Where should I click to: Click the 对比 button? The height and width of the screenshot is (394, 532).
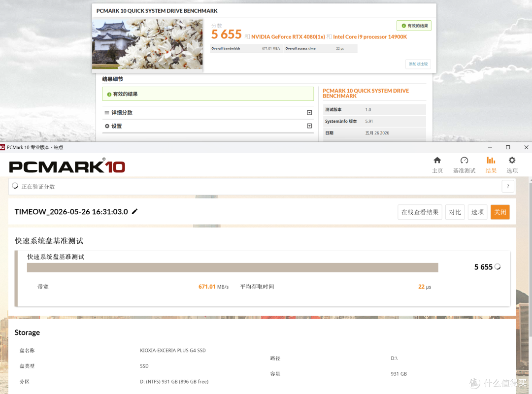(455, 212)
